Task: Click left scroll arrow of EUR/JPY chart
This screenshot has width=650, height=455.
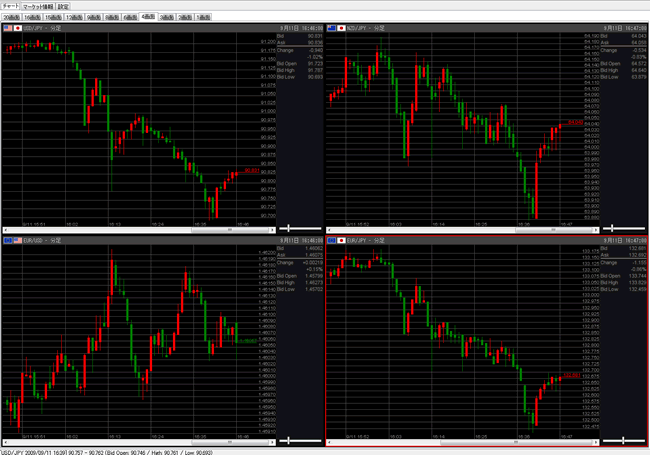Action: pyautogui.click(x=329, y=442)
